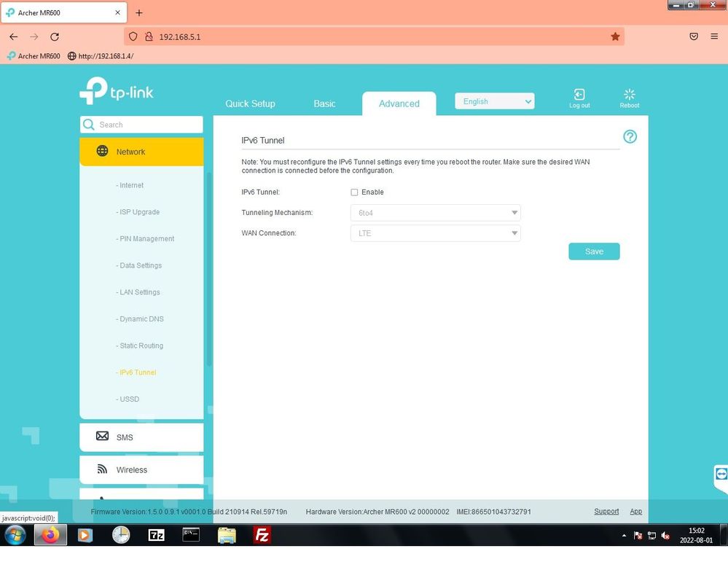The image size is (728, 562).
Task: Enable the IPv6 Tunnel checkbox
Action: [x=355, y=192]
